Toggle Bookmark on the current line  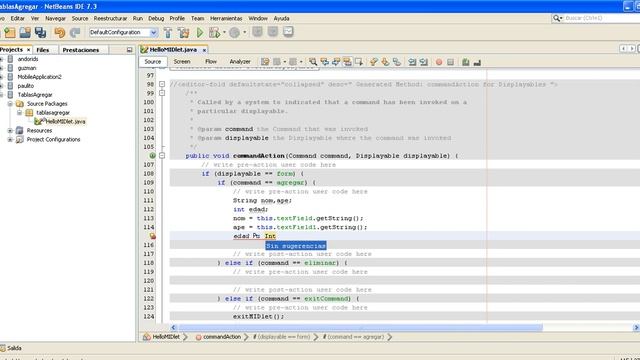tap(396, 62)
